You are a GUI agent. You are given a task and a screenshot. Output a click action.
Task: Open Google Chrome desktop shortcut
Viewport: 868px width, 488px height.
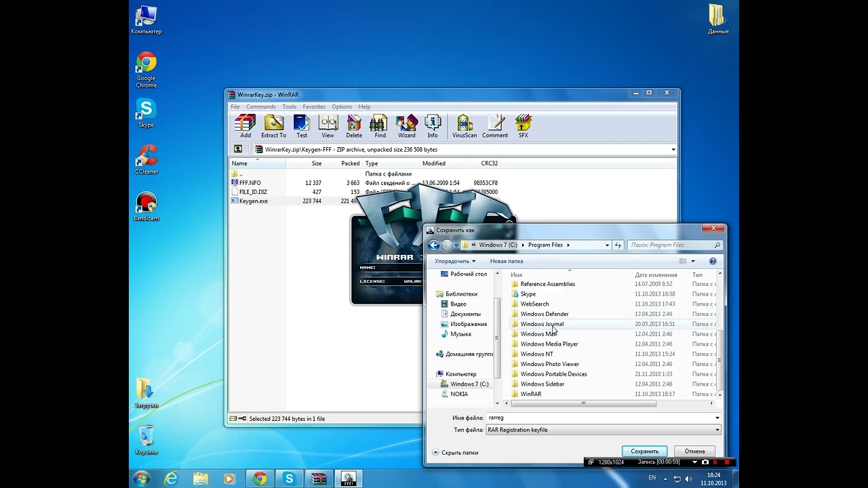coord(146,70)
